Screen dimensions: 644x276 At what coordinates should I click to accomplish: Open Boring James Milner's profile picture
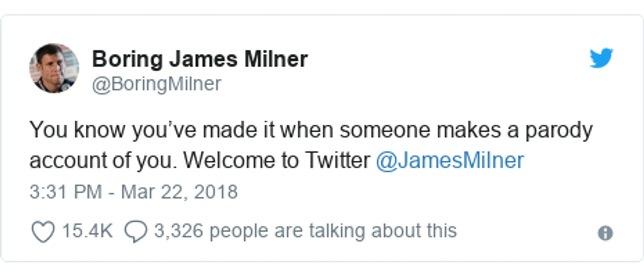click(54, 68)
